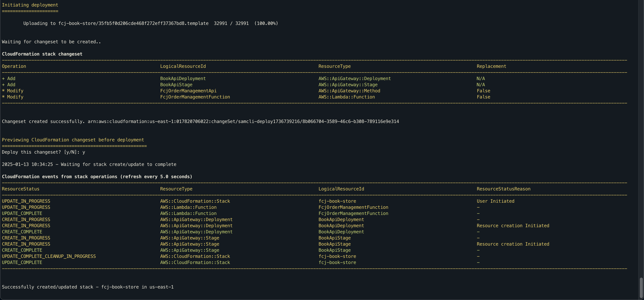This screenshot has height=300, width=644.
Task: Click '* Modify' for FcjOrderManagementApi row
Action: pyautogui.click(x=13, y=91)
